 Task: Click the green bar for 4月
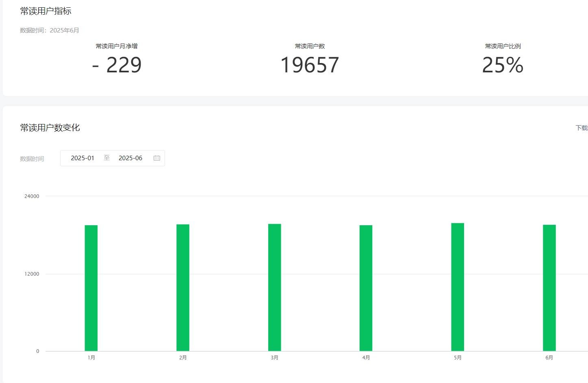click(x=366, y=288)
